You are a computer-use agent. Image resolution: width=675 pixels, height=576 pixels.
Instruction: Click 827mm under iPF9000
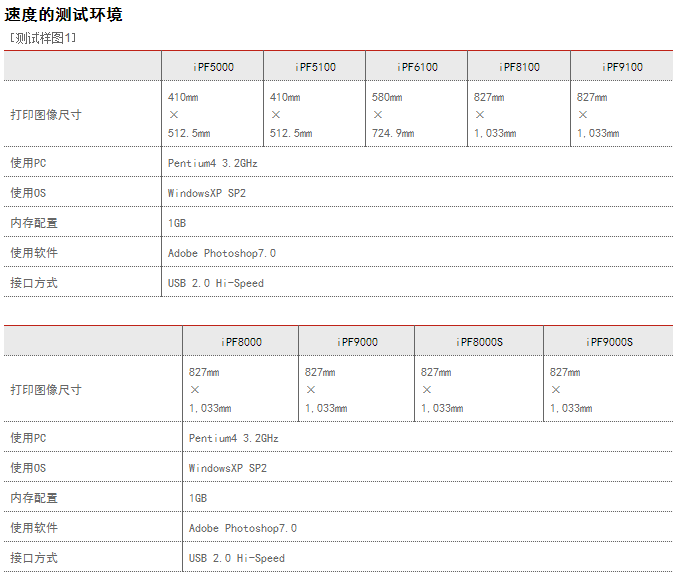(x=320, y=372)
